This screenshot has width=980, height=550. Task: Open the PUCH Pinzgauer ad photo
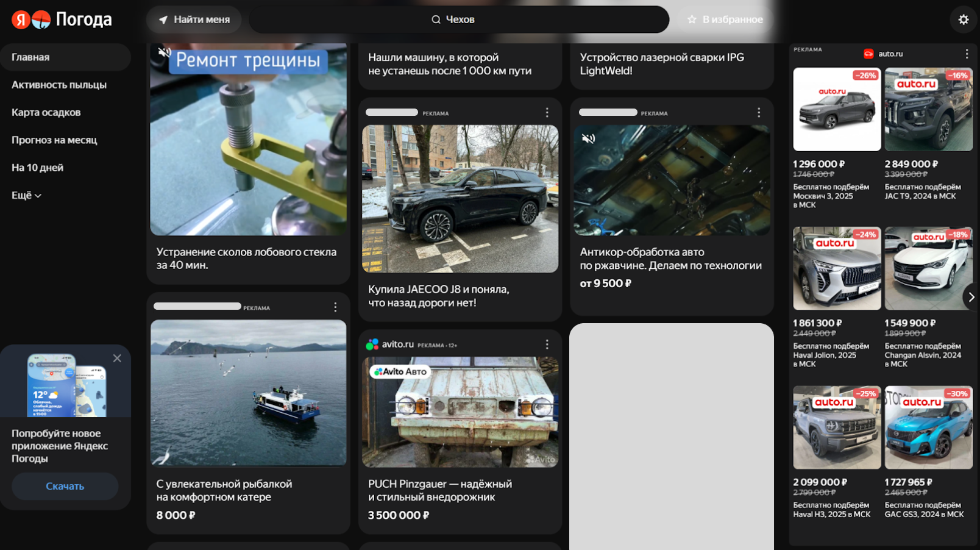coord(460,412)
